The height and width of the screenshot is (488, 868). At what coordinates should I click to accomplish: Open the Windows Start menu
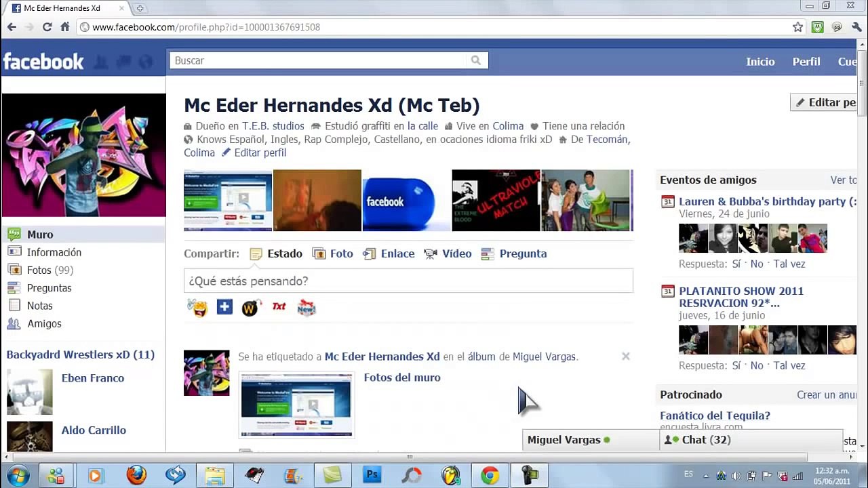(18, 475)
